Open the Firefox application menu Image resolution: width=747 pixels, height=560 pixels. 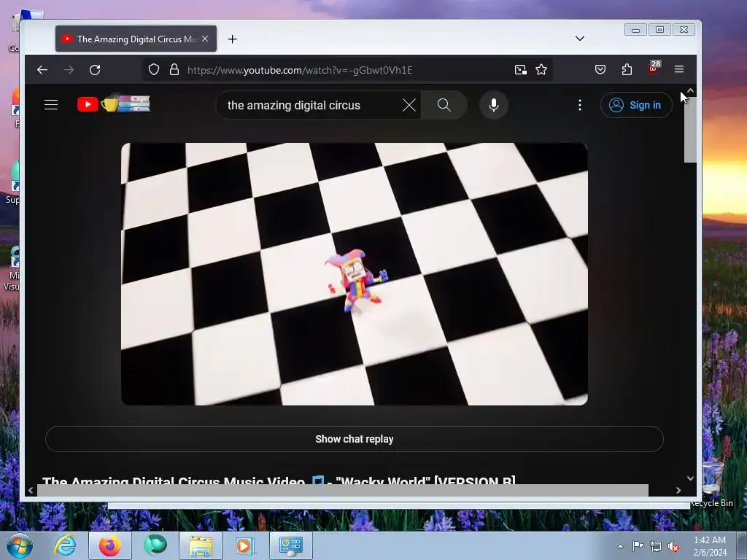click(679, 69)
